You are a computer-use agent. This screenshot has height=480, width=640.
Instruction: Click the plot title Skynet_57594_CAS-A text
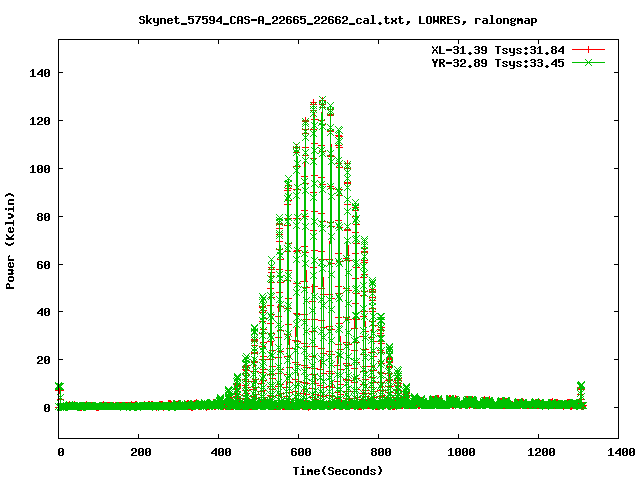(x=338, y=20)
